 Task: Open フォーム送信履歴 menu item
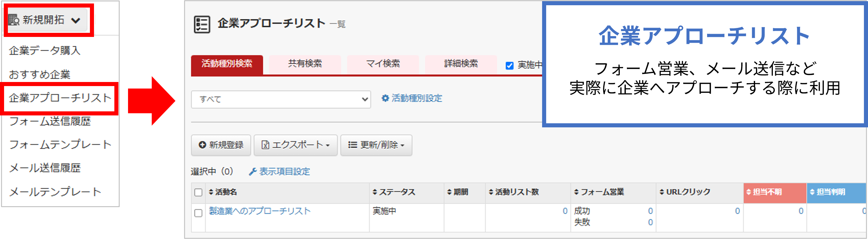coord(50,121)
